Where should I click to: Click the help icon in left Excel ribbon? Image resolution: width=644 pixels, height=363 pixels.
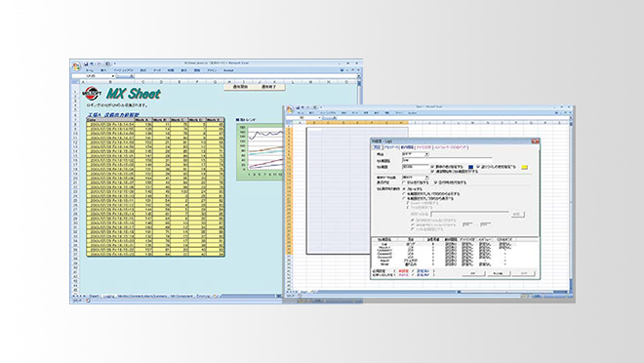(342, 70)
